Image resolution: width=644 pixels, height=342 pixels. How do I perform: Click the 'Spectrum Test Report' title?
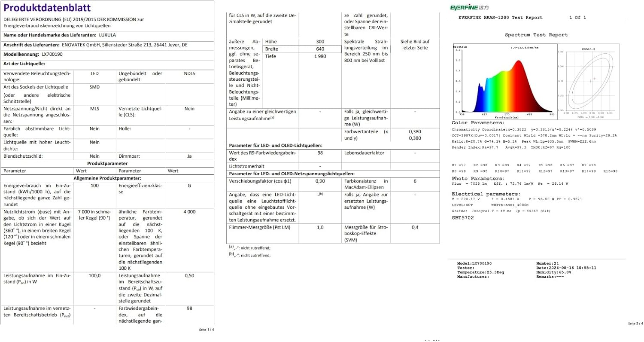coord(536,35)
